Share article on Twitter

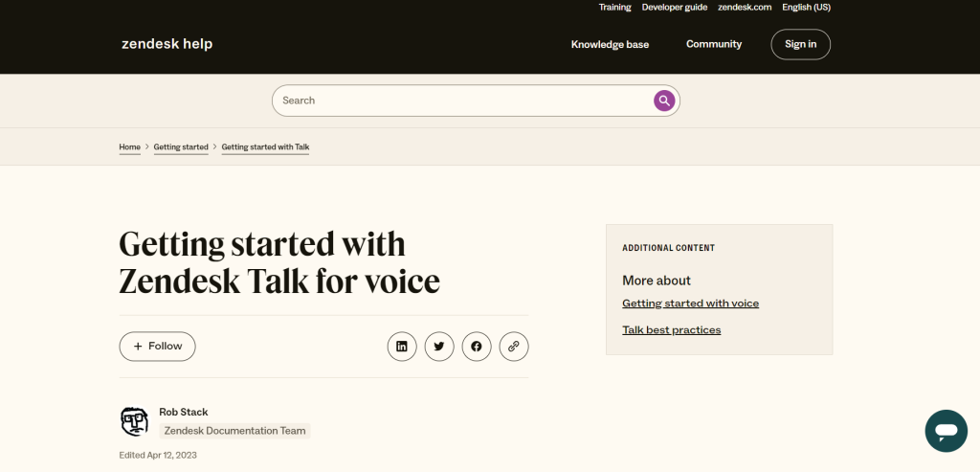click(439, 347)
